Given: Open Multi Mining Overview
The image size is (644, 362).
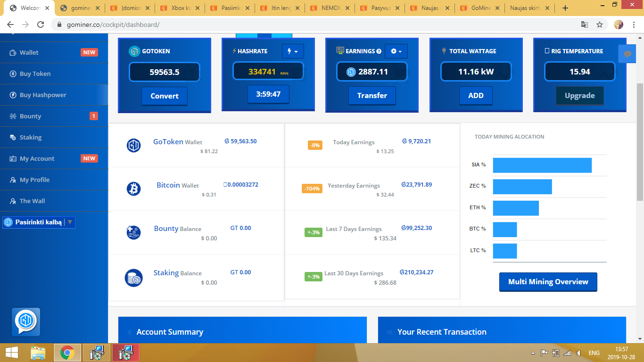Looking at the screenshot, I should (x=548, y=282).
